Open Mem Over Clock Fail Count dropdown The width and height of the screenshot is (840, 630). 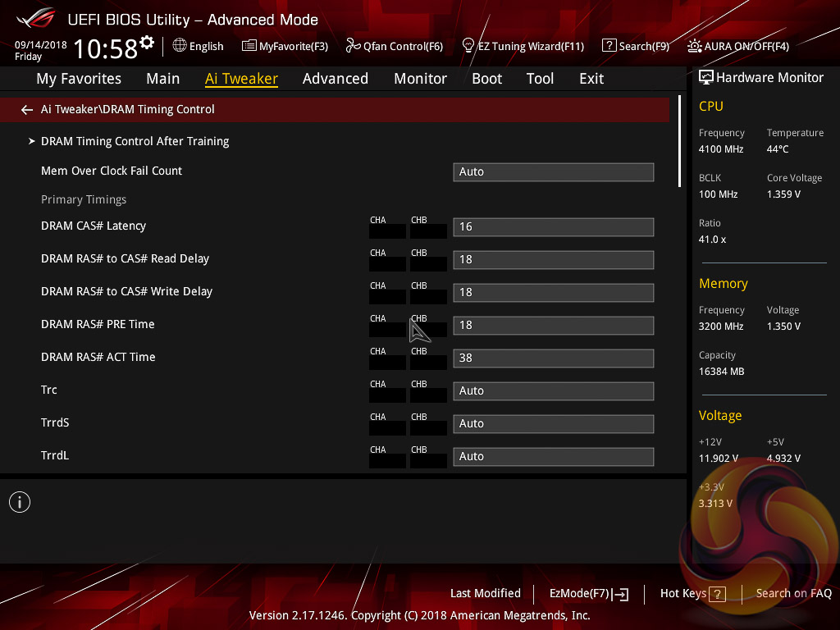coord(554,172)
